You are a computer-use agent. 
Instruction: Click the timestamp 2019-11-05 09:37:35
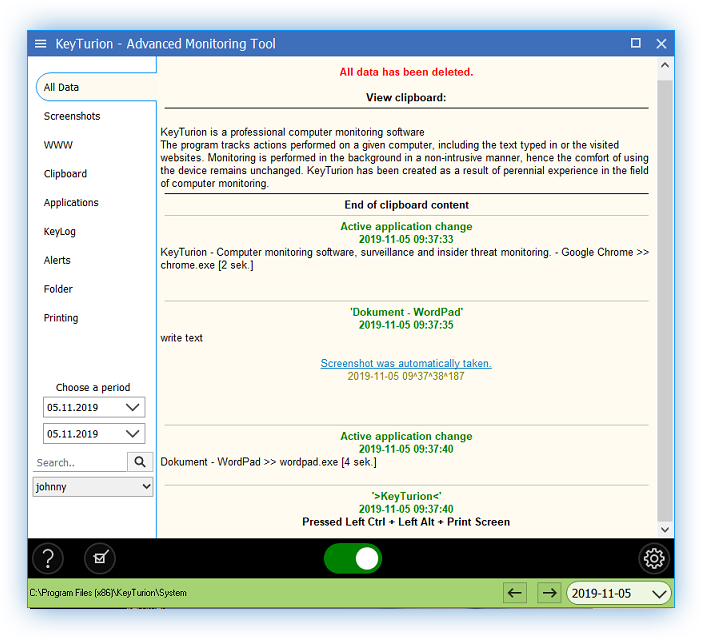406,325
